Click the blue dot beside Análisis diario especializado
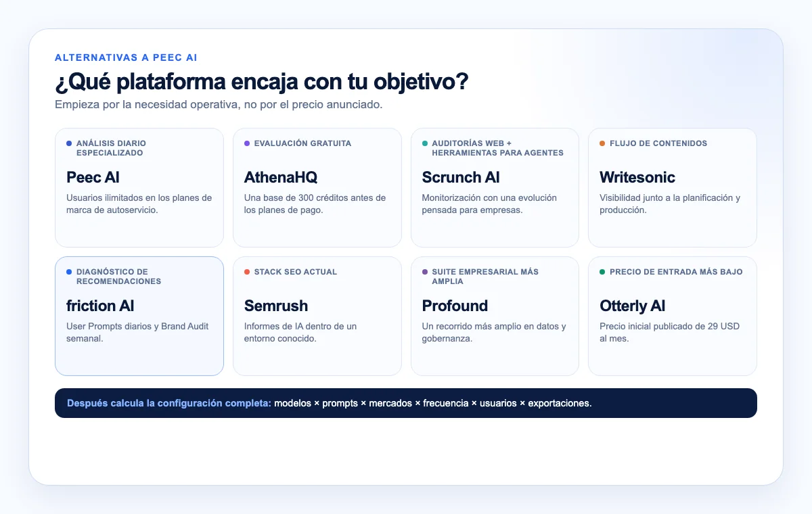The image size is (812, 514). point(69,143)
